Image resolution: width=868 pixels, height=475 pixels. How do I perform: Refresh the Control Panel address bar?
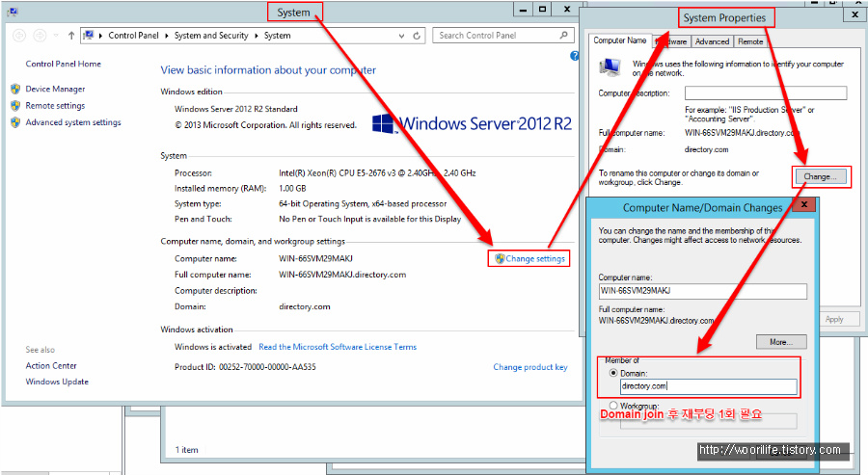pos(417,36)
